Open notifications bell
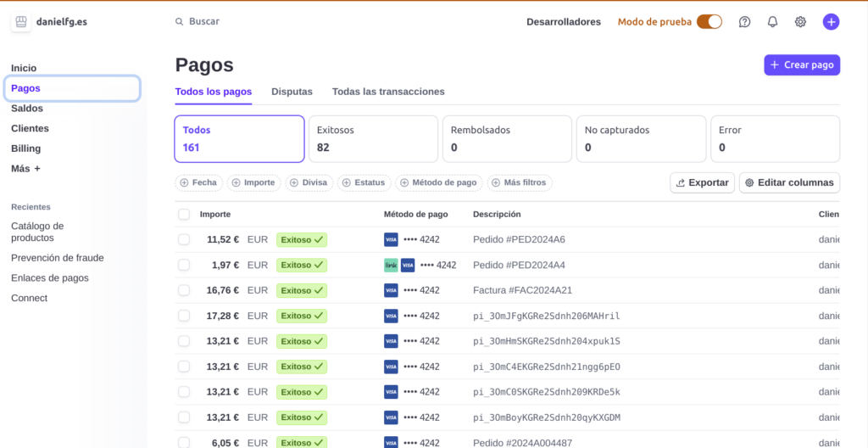The image size is (868, 448). (772, 22)
